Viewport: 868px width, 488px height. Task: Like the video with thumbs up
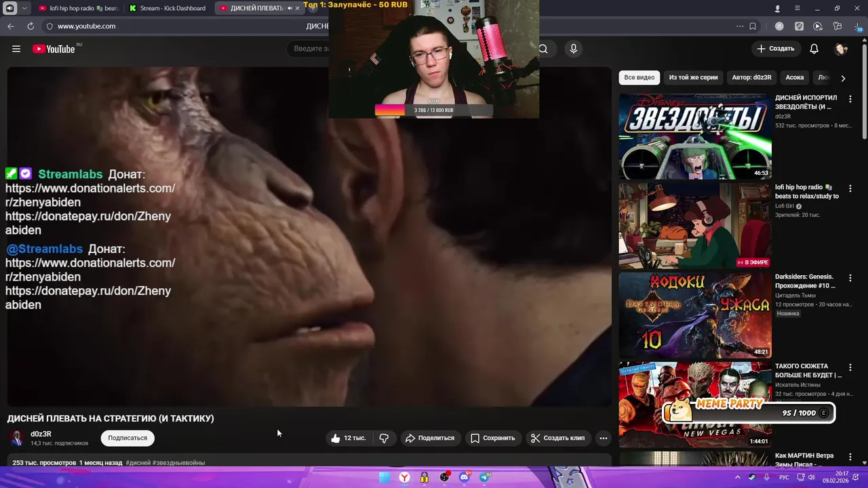coord(349,438)
